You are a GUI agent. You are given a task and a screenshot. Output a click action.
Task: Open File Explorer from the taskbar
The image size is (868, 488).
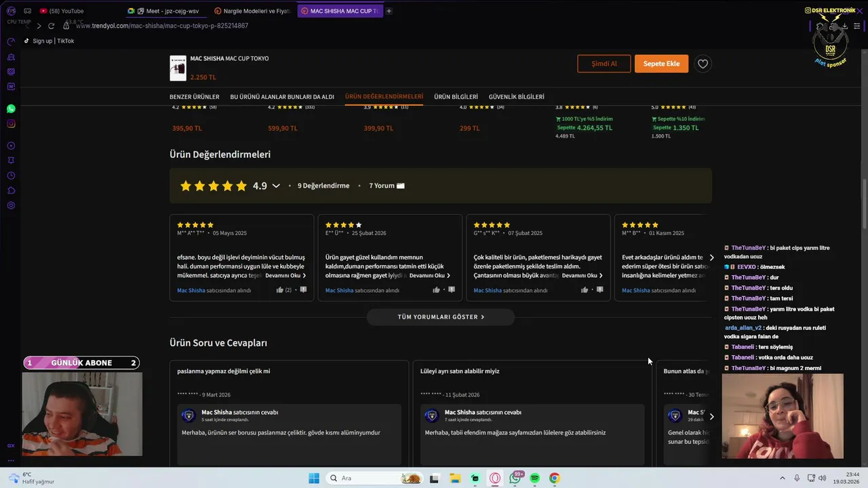[455, 479]
